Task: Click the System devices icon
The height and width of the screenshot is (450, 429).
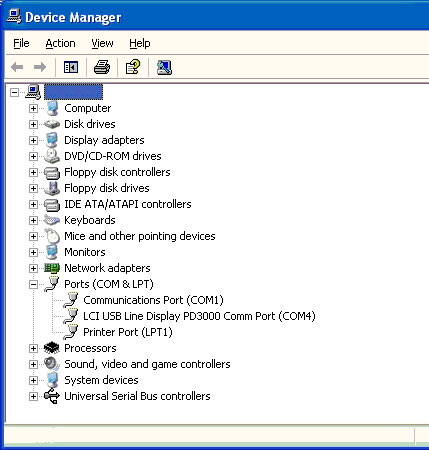Action: (52, 380)
